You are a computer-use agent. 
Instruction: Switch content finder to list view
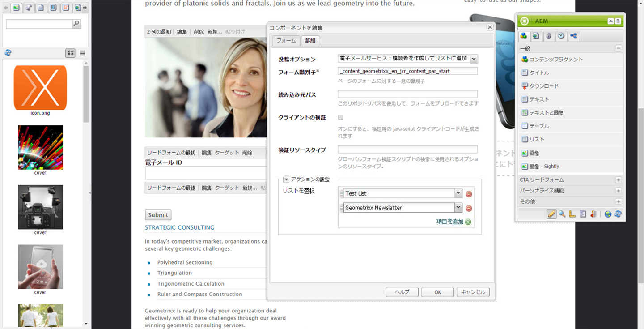82,53
